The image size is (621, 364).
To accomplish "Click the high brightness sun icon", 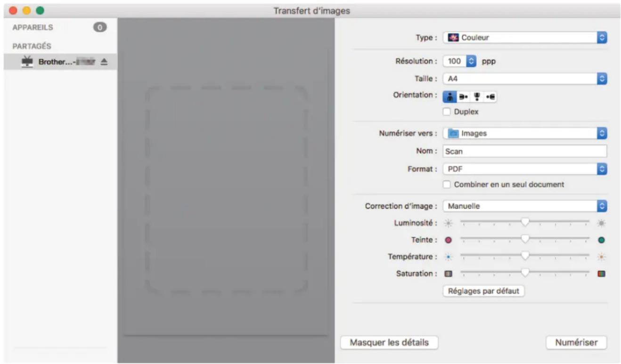I will [601, 222].
